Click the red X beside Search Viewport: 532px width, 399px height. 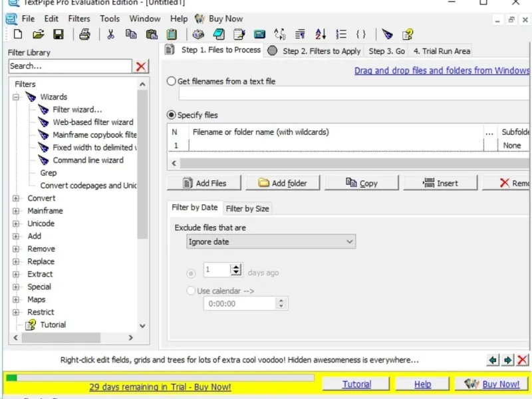pos(141,66)
